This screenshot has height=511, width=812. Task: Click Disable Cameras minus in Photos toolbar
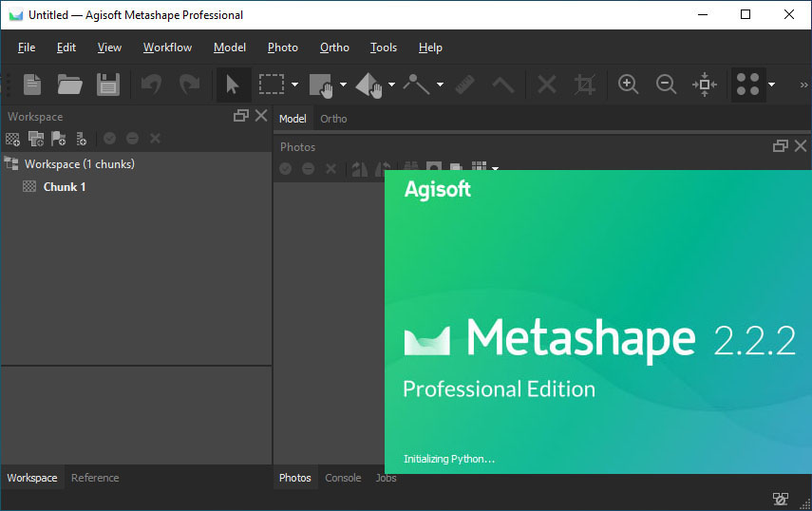click(x=308, y=169)
